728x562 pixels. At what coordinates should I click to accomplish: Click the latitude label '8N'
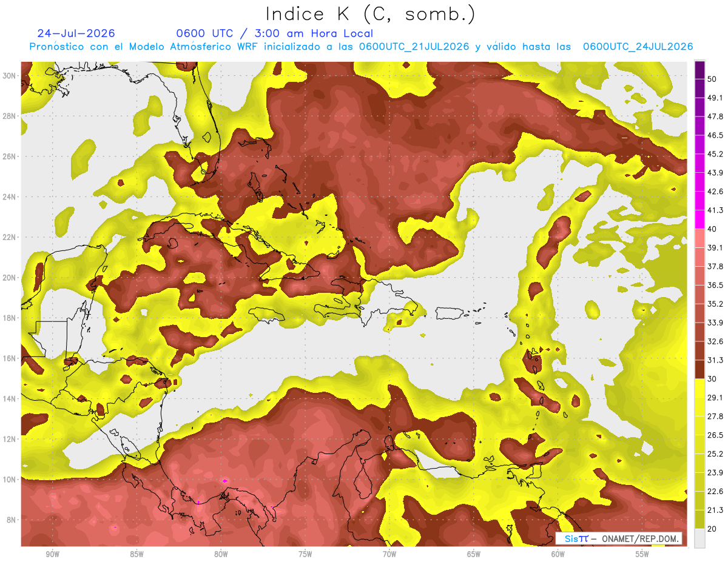coord(12,520)
